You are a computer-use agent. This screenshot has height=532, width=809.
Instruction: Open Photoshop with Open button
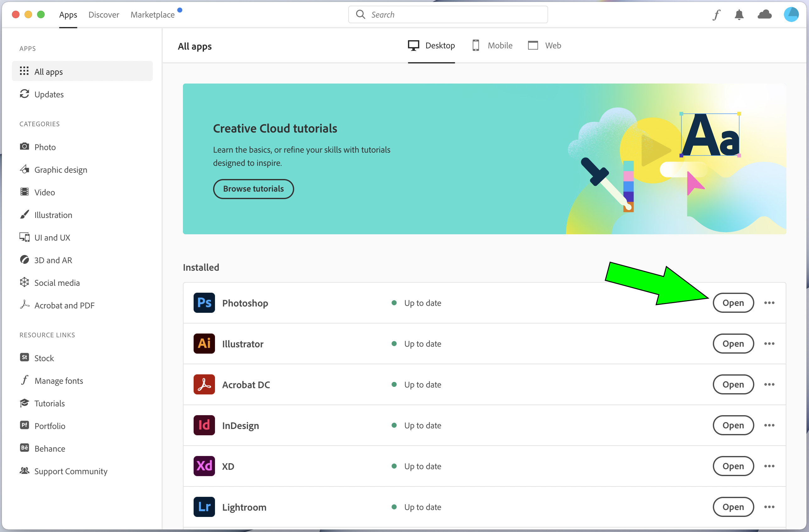tap(733, 303)
